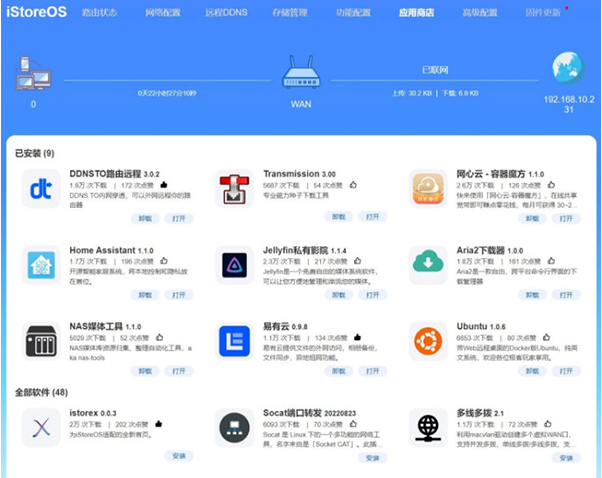602x478 pixels.
Task: Uninstall 易有云
Action: point(339,371)
